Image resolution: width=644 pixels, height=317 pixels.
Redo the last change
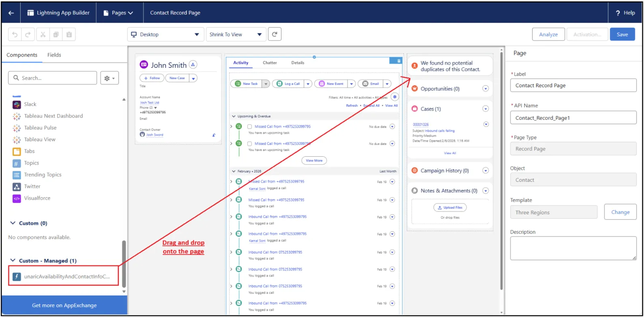28,35
